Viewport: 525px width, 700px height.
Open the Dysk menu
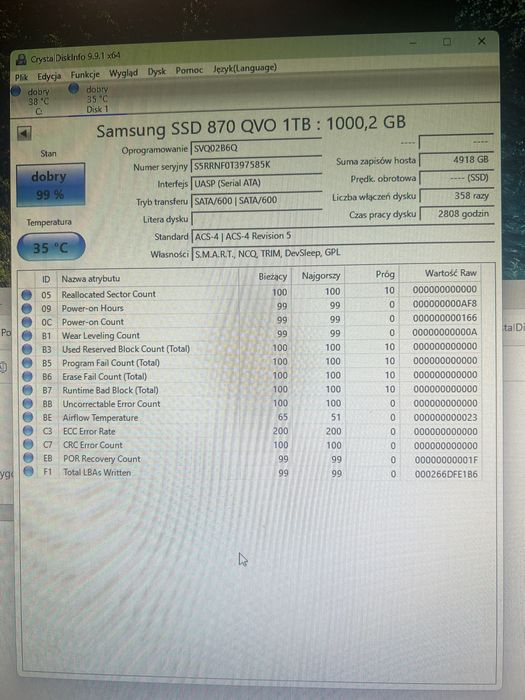point(157,71)
